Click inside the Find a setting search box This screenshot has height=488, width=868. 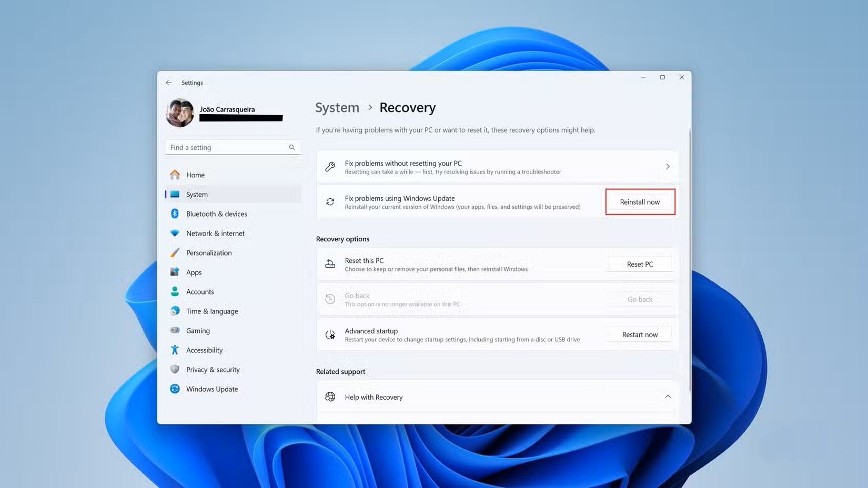[226, 147]
